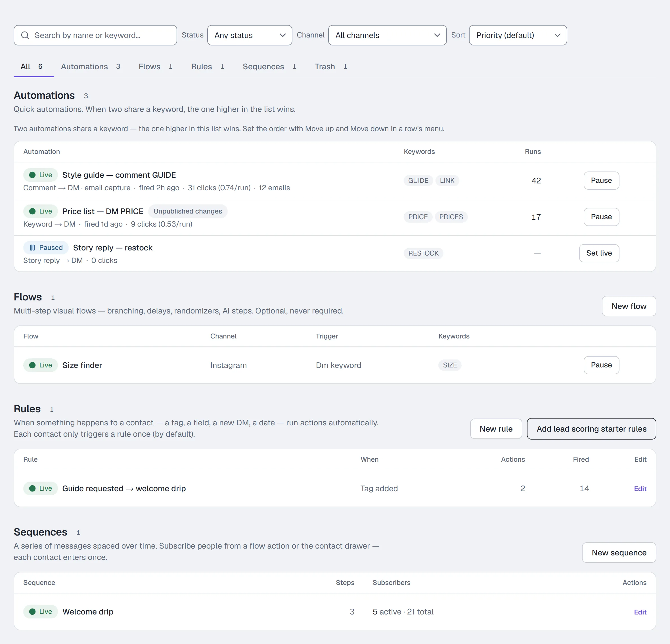Open the Welcome drip sequence name
The width and height of the screenshot is (670, 644).
click(88, 612)
